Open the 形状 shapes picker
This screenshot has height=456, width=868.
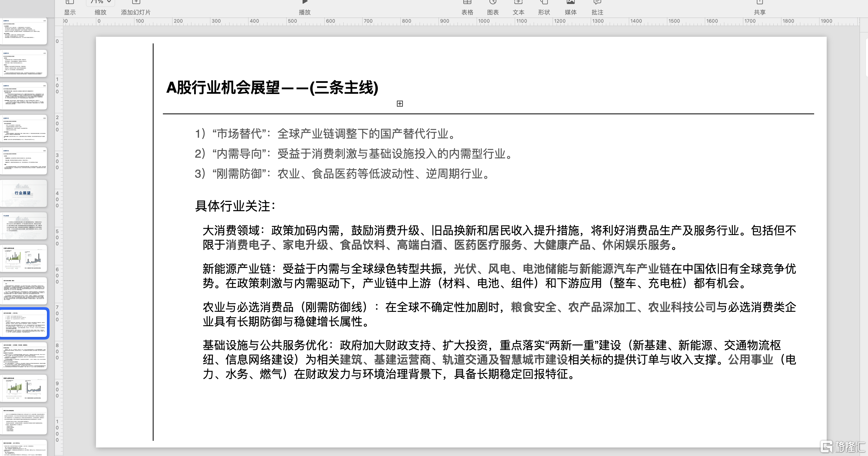point(544,8)
